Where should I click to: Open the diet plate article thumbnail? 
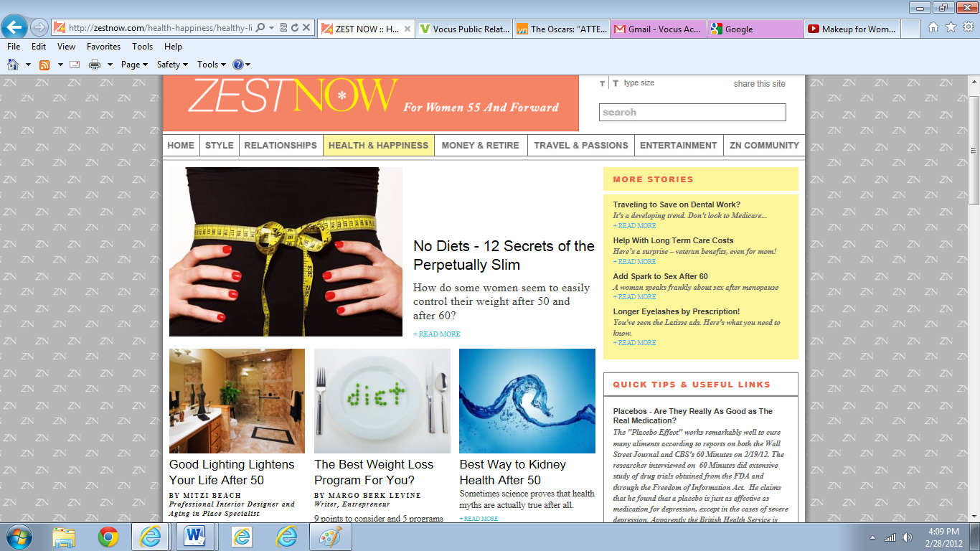pos(382,401)
